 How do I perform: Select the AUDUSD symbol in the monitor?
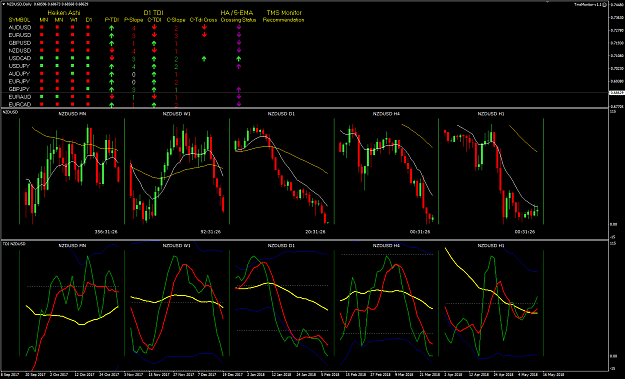(x=20, y=27)
